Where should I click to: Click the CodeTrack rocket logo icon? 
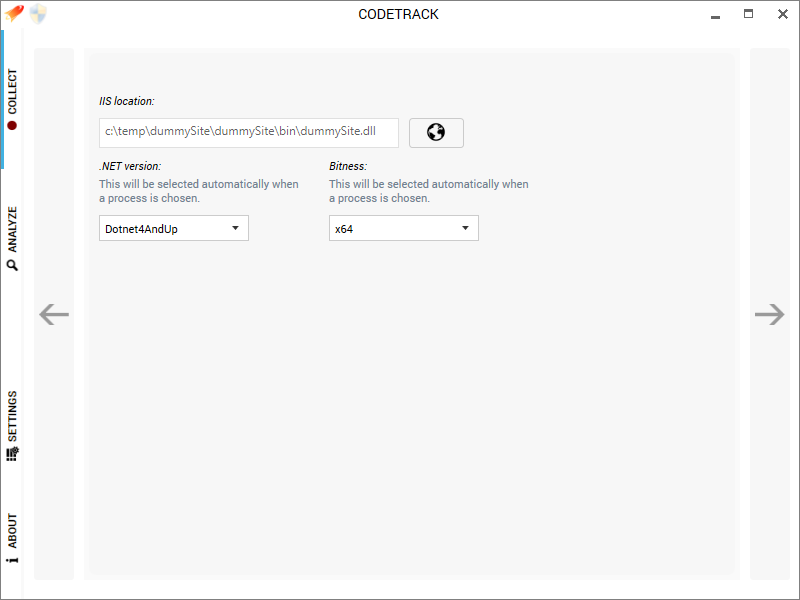[x=14, y=13]
